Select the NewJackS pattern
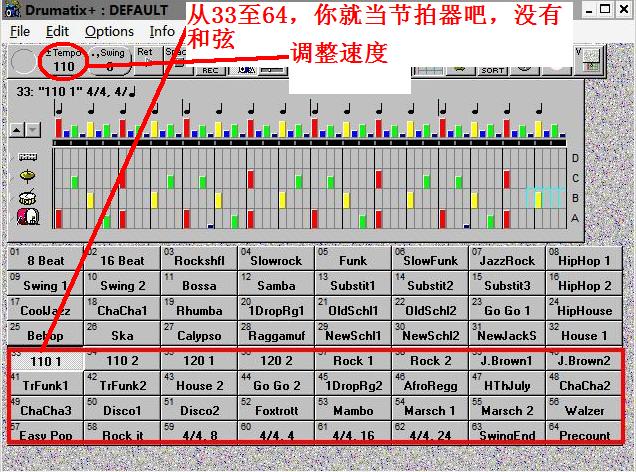The height and width of the screenshot is (472, 636). tap(507, 333)
